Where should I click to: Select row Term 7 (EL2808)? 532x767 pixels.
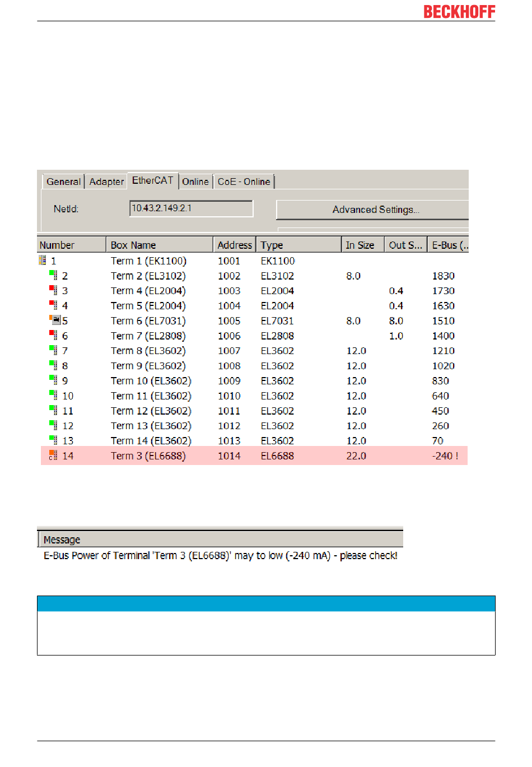coord(253,336)
